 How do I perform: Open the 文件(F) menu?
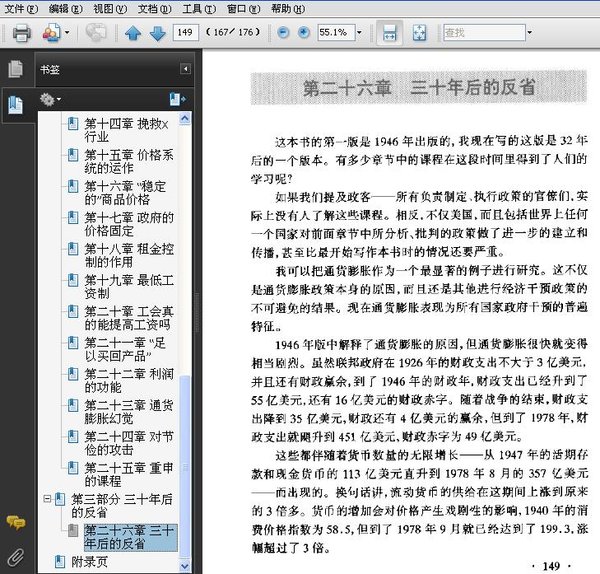click(21, 8)
